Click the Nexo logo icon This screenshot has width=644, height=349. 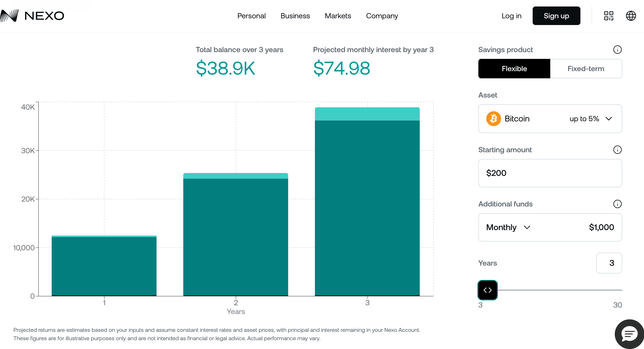[x=9, y=16]
